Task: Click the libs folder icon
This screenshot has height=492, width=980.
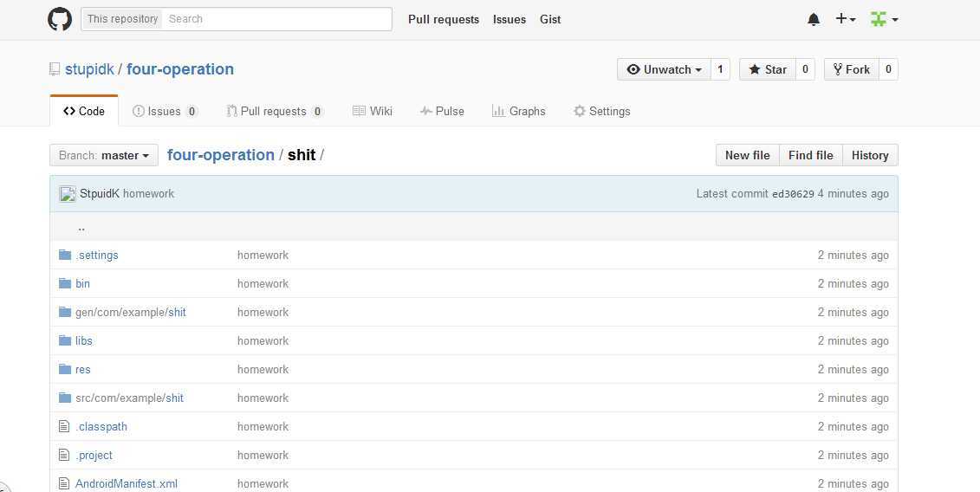Action: tap(65, 340)
